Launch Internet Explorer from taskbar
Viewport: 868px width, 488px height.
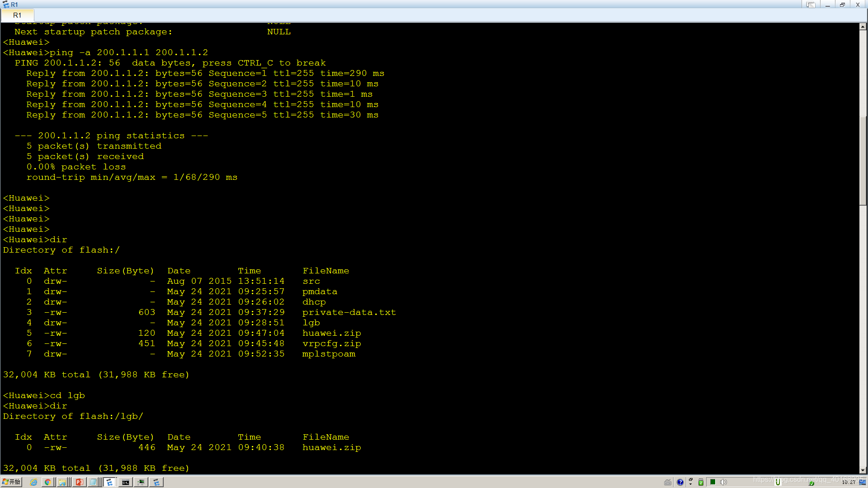[x=33, y=482]
